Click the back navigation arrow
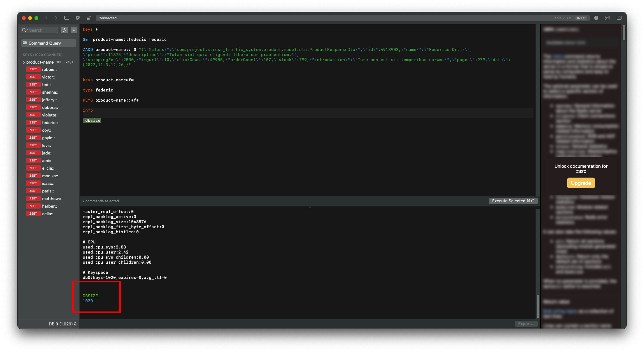The width and height of the screenshot is (644, 352). tap(47, 18)
